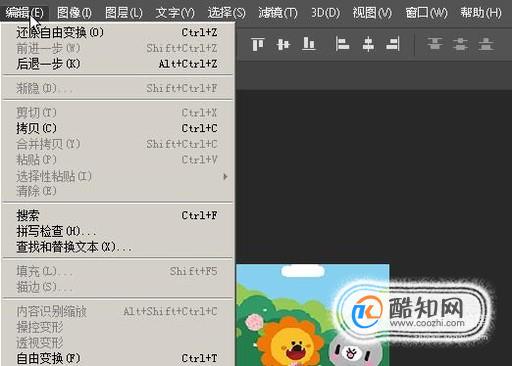Choose 后退一步 menu entry
The image size is (512, 366).
[x=117, y=64]
